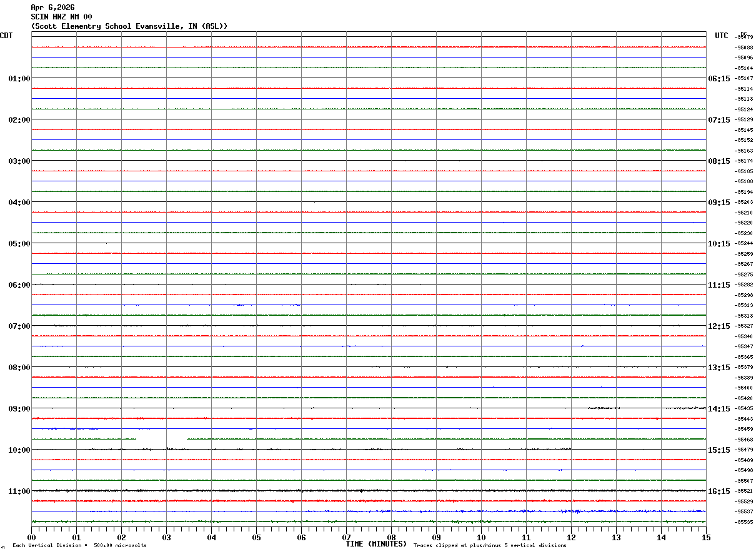Select the "15:15" UTC time label

[719, 450]
